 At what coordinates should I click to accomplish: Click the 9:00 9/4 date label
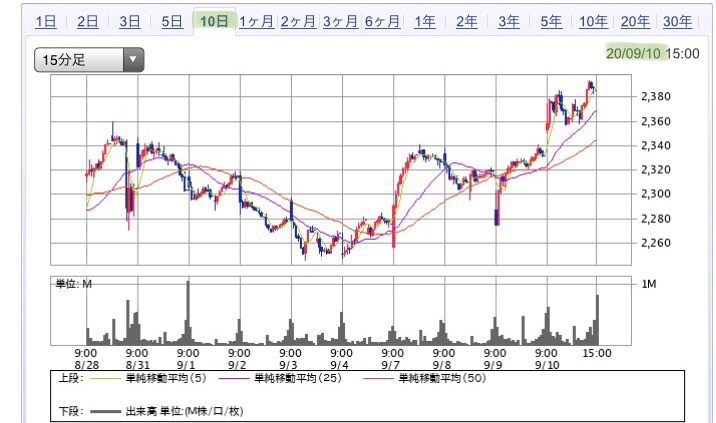tap(342, 359)
